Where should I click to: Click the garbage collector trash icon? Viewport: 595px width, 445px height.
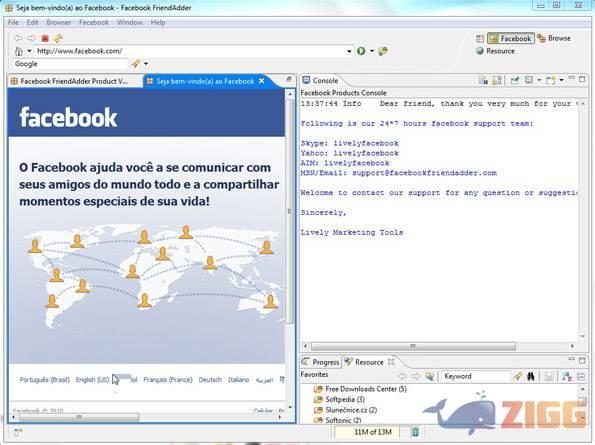(416, 432)
